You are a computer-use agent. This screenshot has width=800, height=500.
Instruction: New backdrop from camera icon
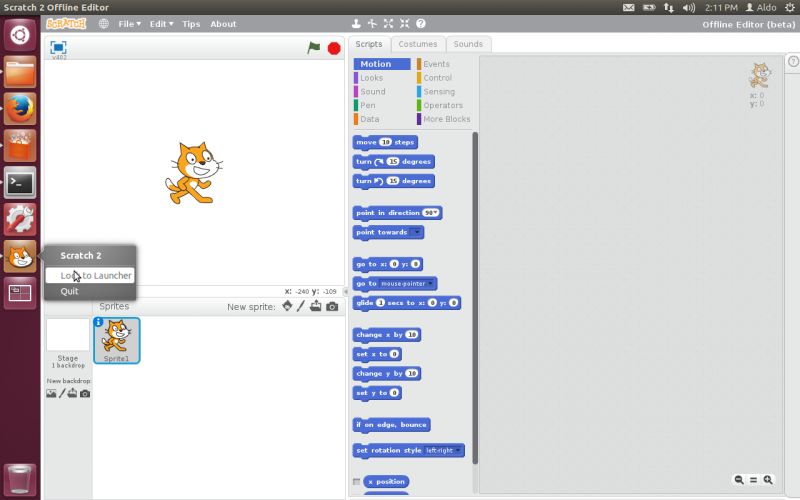click(x=85, y=394)
